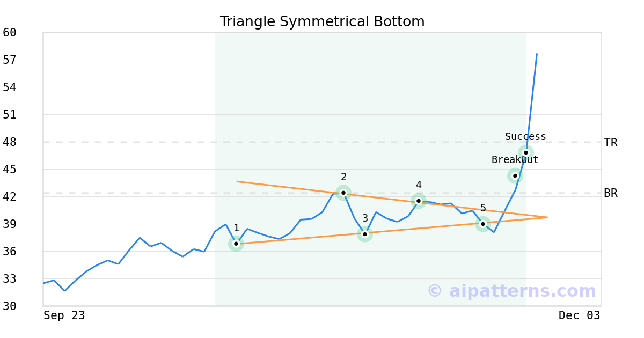Click the "Success" text label
644x338 pixels.
pyautogui.click(x=525, y=137)
